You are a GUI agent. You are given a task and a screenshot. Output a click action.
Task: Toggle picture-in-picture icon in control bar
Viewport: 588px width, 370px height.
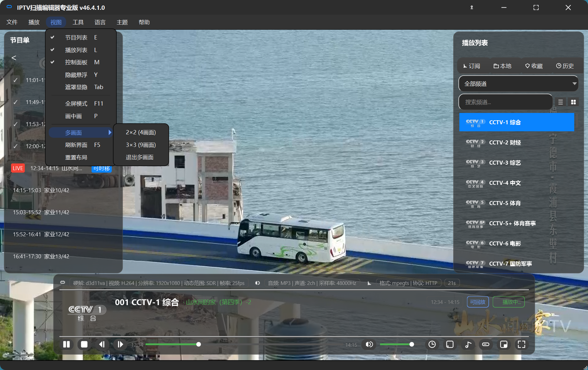coord(504,345)
